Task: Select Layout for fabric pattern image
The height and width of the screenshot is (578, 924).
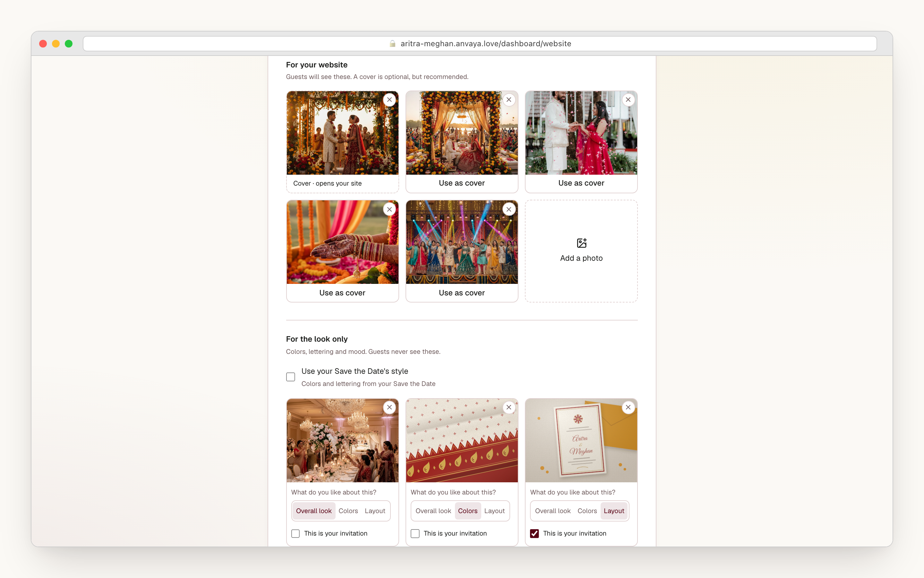Action: click(x=494, y=511)
